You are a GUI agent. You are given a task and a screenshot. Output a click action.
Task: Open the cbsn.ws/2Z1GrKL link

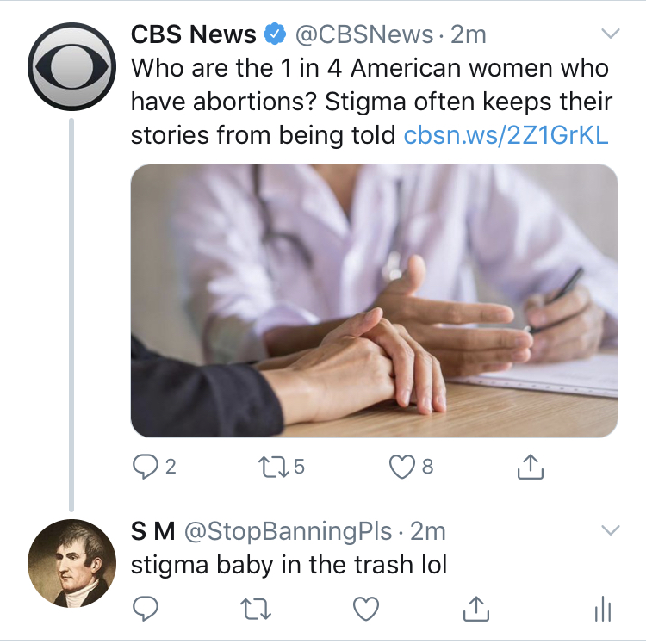point(506,135)
